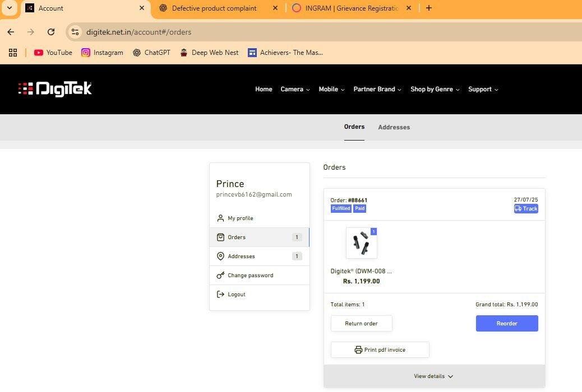
Task: Switch to the INGRAM Grievance Registration tab
Action: point(351,8)
